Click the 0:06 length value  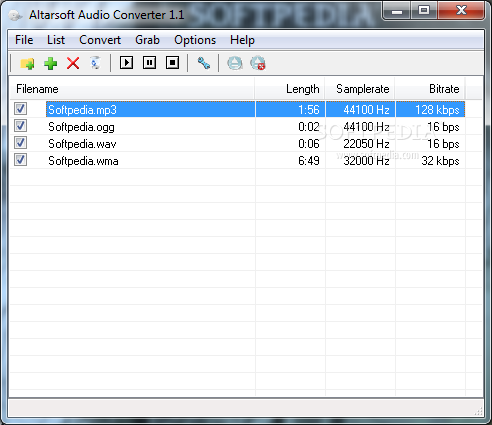coord(309,144)
